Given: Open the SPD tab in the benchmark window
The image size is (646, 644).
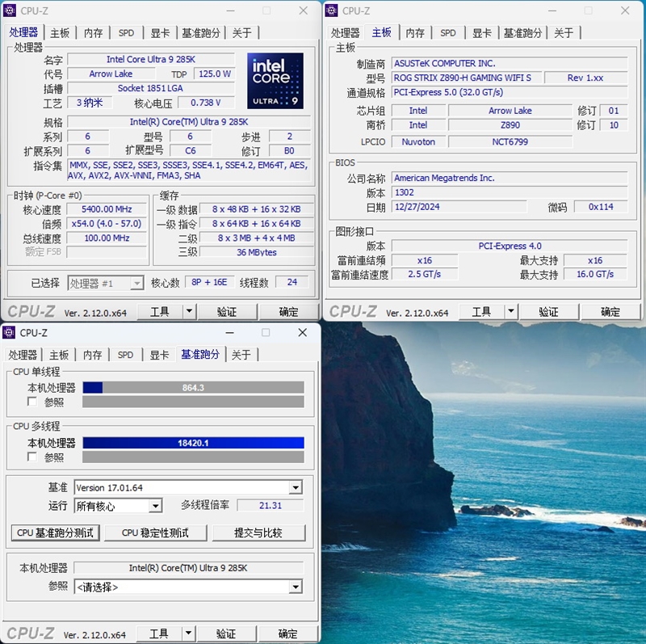Looking at the screenshot, I should 125,355.
